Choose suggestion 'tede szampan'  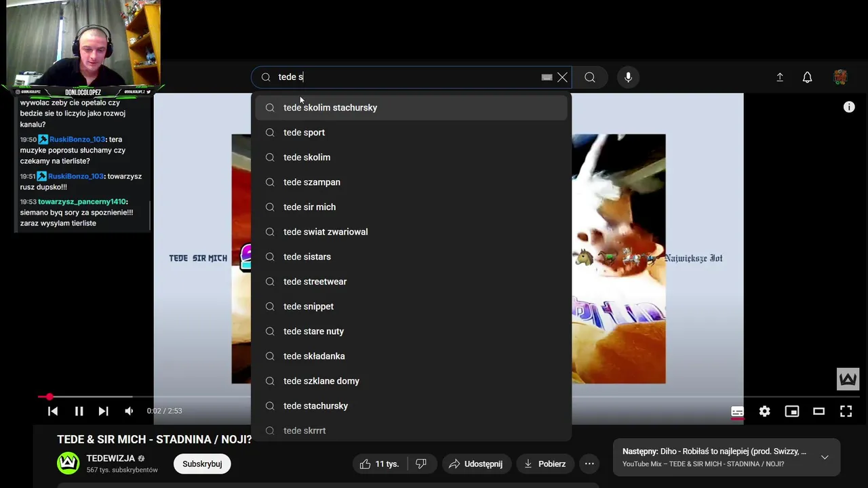pos(411,182)
